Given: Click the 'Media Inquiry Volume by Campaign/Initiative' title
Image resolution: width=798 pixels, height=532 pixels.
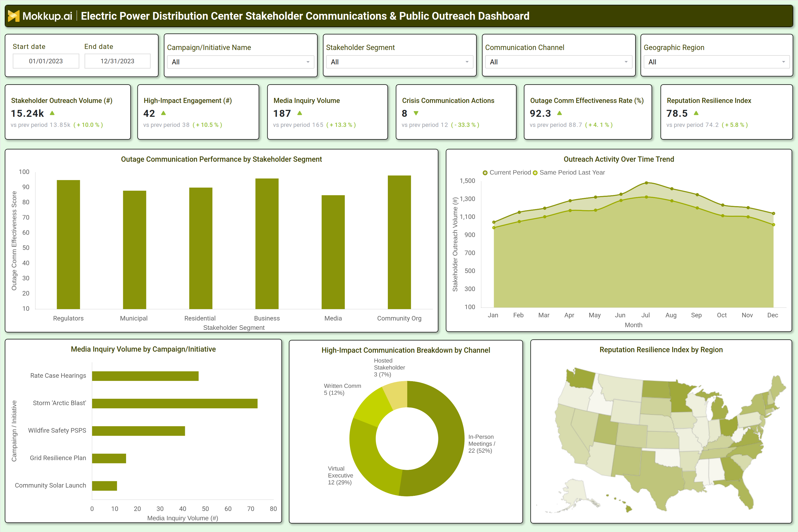Looking at the screenshot, I should click(x=143, y=349).
